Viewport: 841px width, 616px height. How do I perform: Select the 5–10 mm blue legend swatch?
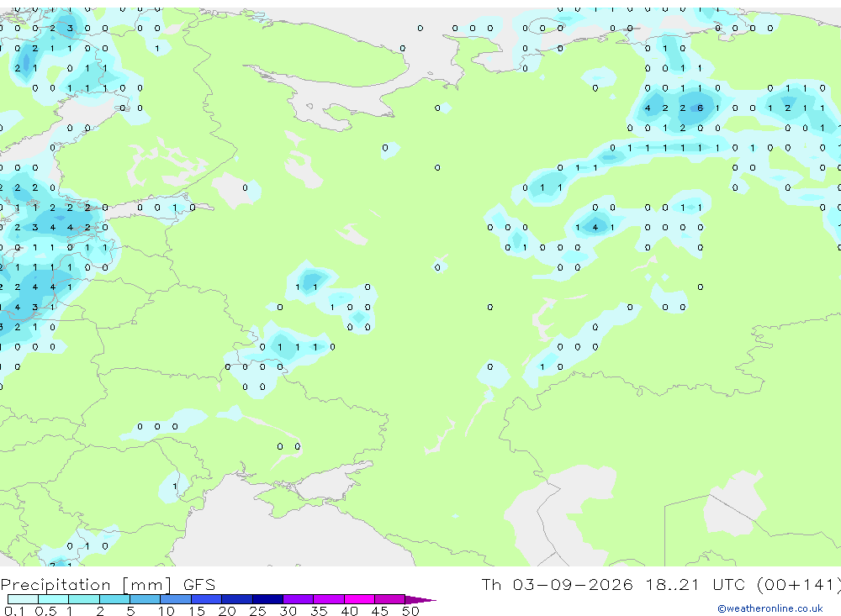(145, 599)
